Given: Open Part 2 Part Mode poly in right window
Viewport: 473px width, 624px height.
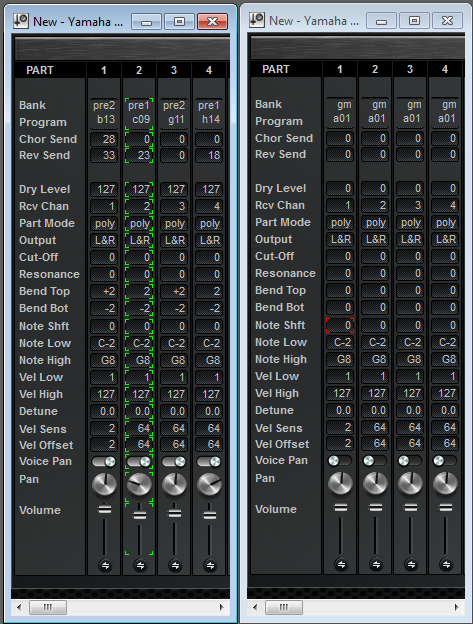Looking at the screenshot, I should click(x=375, y=222).
